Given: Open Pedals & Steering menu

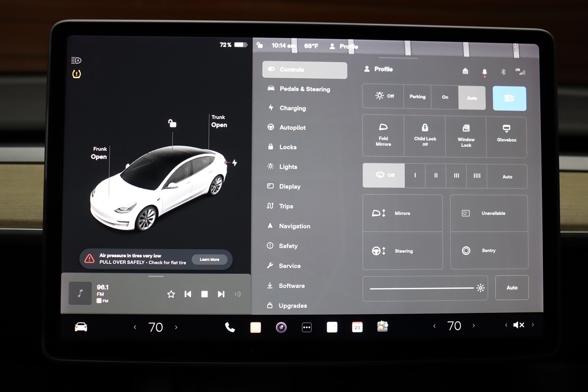Looking at the screenshot, I should tap(304, 89).
